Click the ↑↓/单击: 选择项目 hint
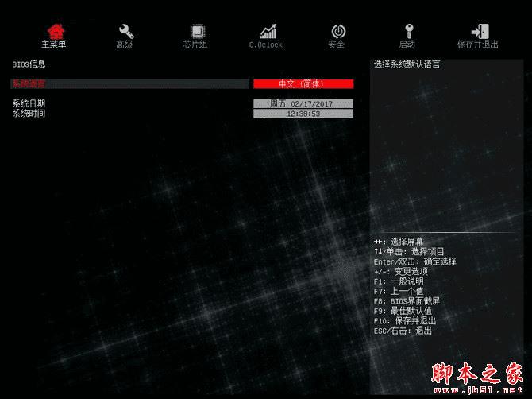532x399 pixels. [x=409, y=252]
